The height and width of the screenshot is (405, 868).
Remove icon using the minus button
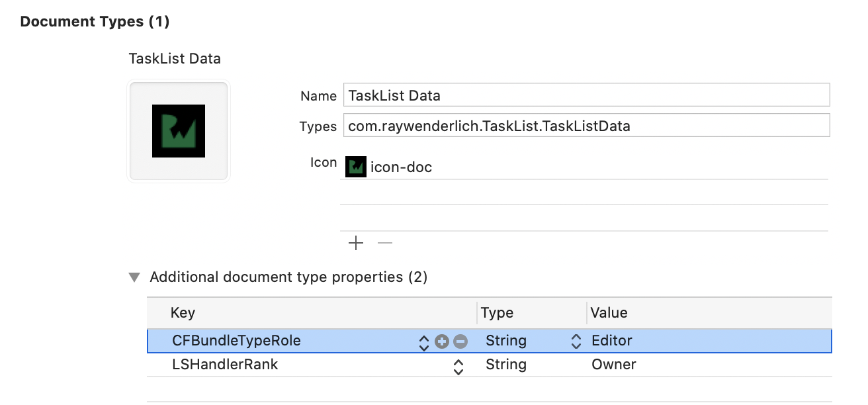[x=385, y=244]
